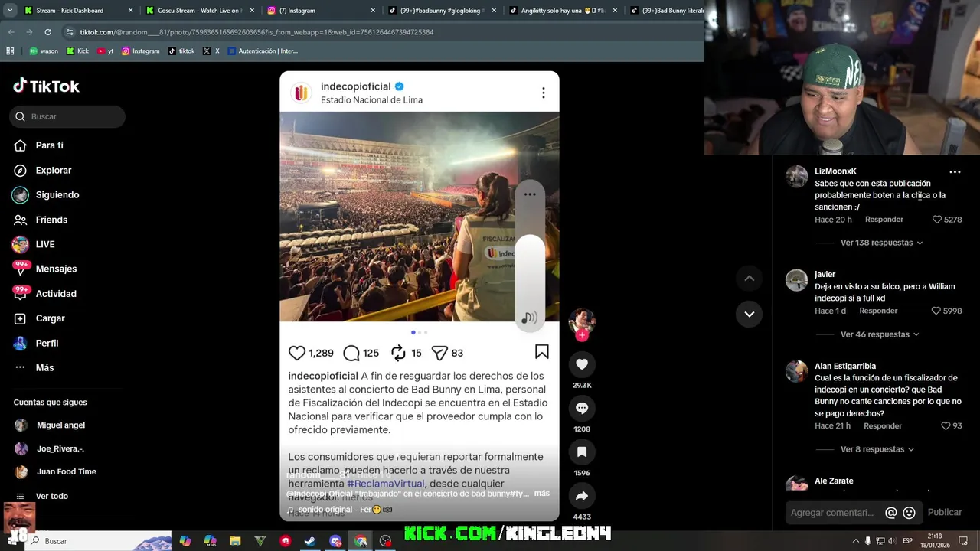Viewport: 980px width, 551px height.
Task: Open comments with the speech bubble button
Action: (582, 408)
